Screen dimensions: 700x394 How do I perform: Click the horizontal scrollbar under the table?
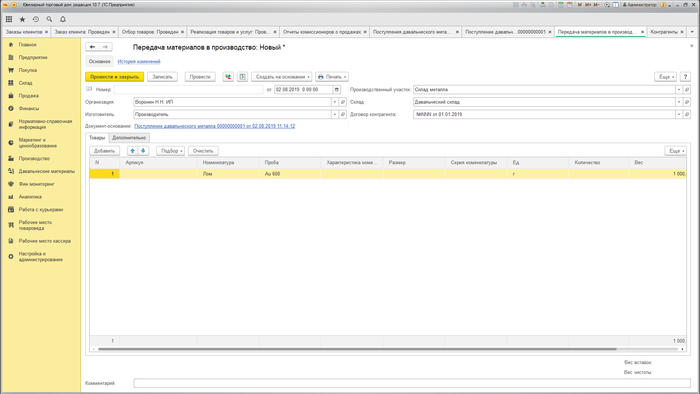click(357, 349)
